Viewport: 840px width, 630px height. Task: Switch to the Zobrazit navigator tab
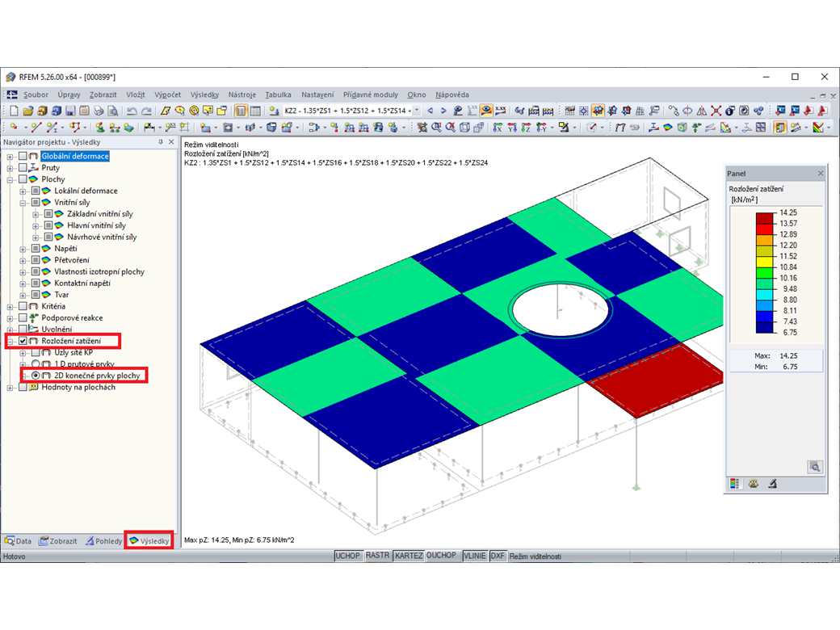pos(58,541)
